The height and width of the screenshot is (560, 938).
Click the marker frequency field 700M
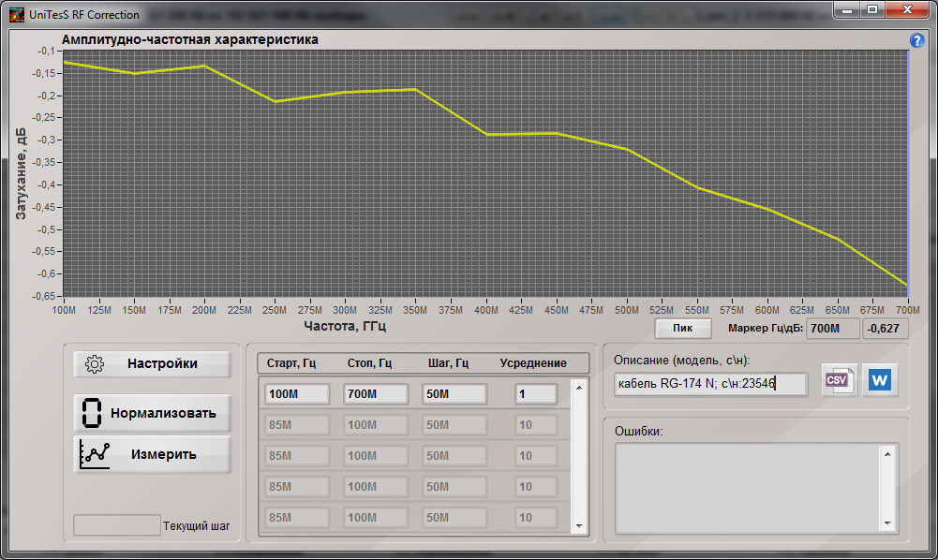click(x=832, y=329)
